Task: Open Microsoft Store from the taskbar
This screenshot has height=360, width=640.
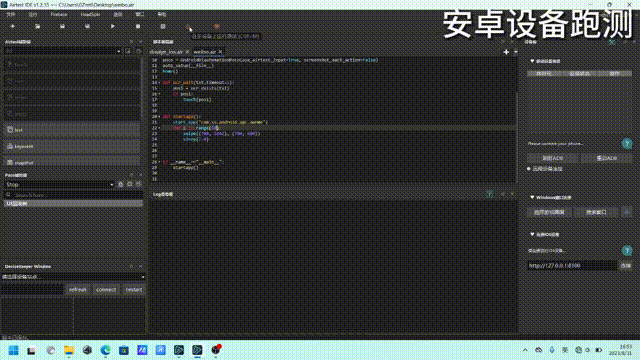Action: click(x=124, y=350)
